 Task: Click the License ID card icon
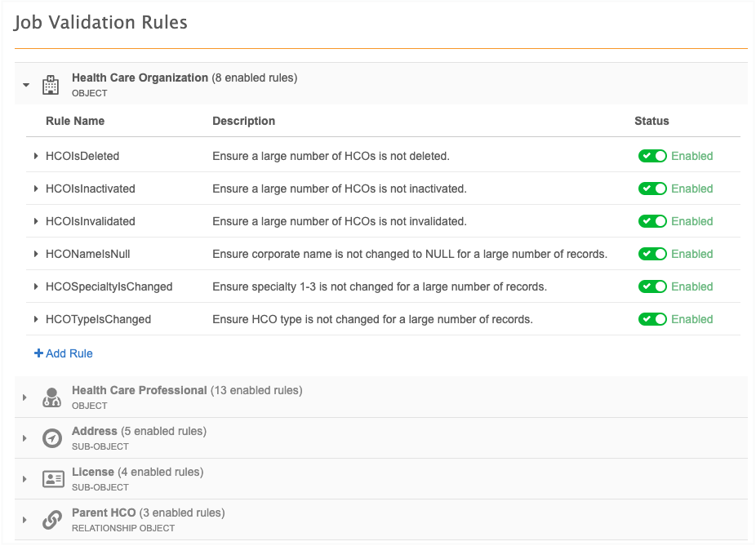coord(52,479)
